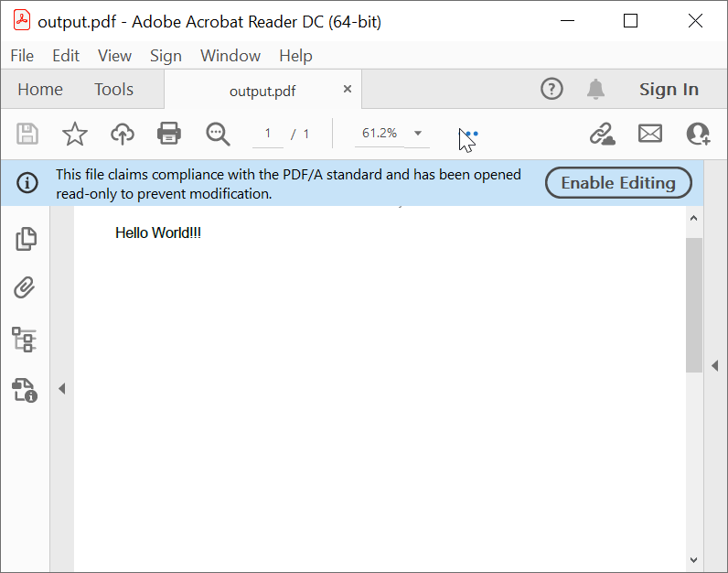Send file by email envelope icon
The image size is (728, 573).
coord(650,134)
